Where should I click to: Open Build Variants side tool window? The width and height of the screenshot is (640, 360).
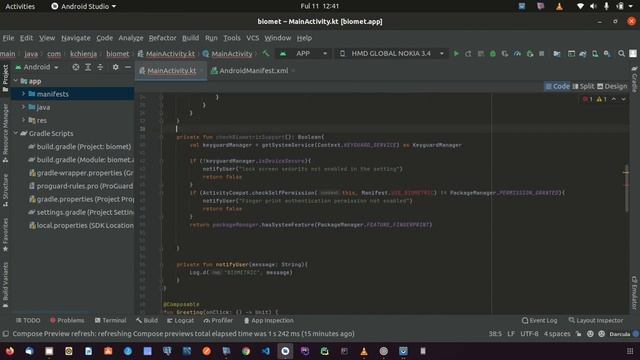(x=5, y=284)
